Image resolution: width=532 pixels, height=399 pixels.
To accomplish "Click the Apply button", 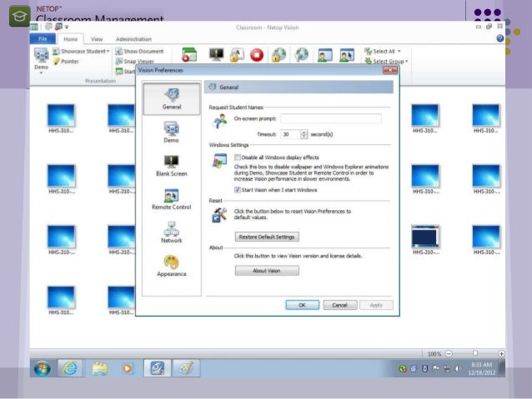I will coord(376,305).
